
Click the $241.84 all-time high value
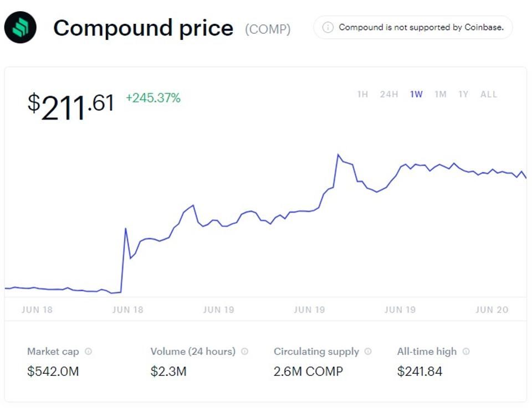point(420,371)
